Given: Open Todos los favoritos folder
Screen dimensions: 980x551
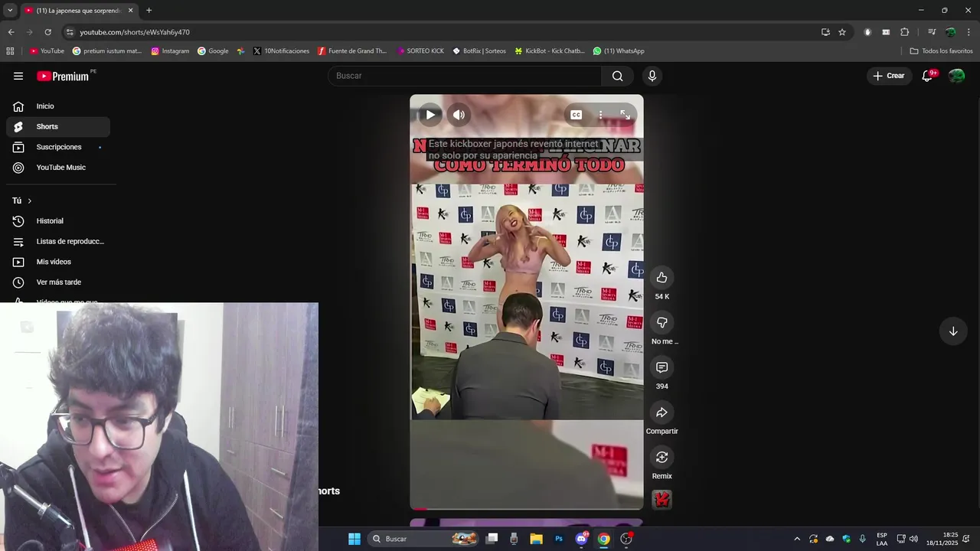Looking at the screenshot, I should [941, 51].
